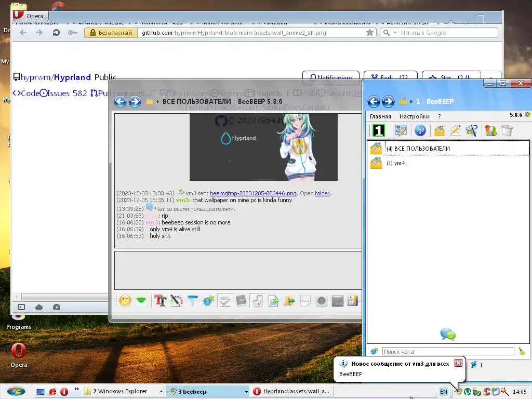Screen dimensions: 532x399
Task: Click the blue broadcast antenna icon
Action: tap(420, 130)
